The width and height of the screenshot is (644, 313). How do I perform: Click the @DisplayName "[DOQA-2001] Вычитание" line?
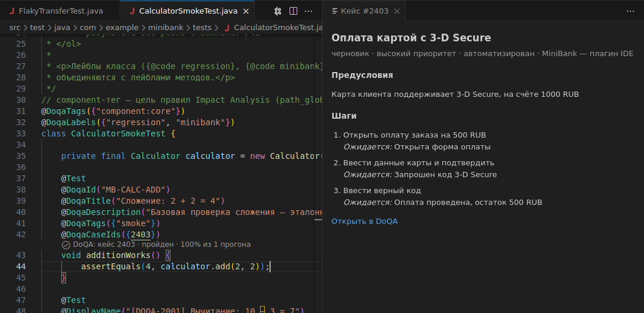[x=182, y=309]
